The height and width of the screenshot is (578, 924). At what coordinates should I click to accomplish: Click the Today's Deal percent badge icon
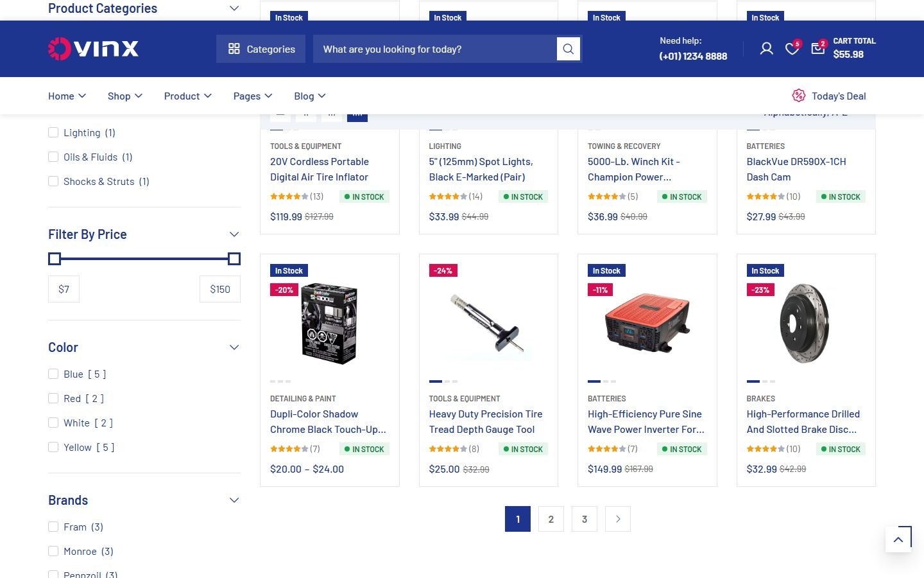(798, 96)
